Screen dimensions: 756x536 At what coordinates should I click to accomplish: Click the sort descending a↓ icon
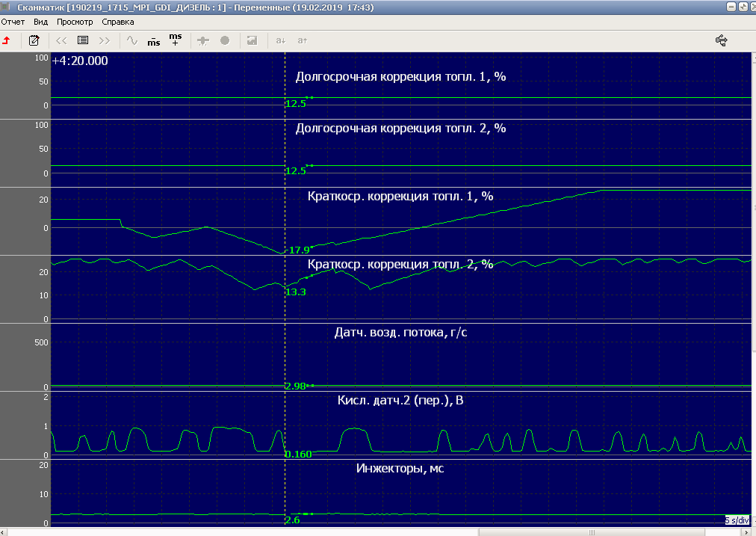pos(281,40)
